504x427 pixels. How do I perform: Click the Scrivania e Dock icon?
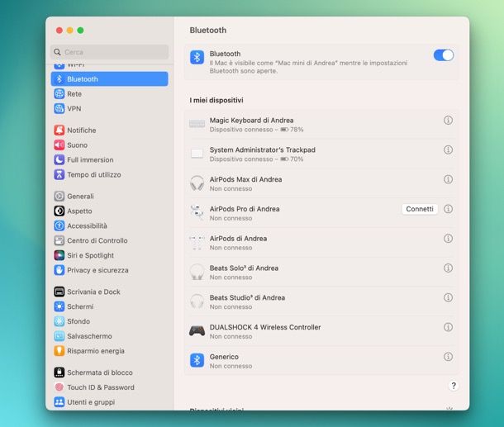tap(59, 292)
